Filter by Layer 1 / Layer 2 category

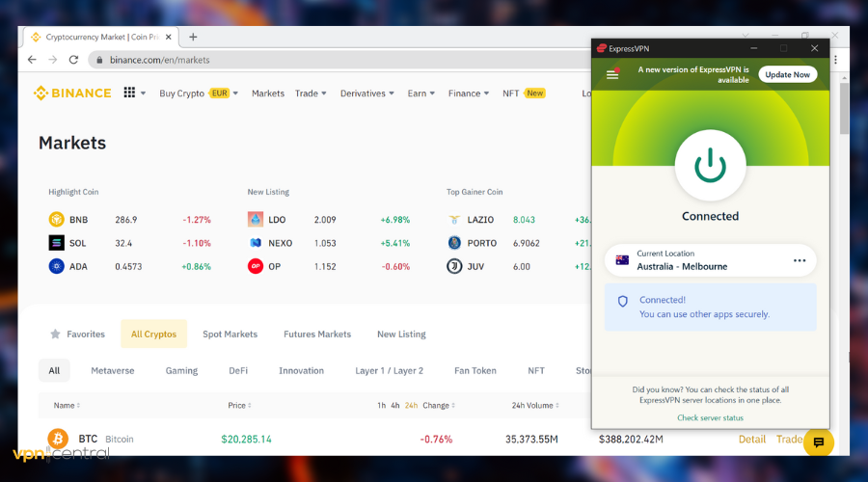point(390,371)
